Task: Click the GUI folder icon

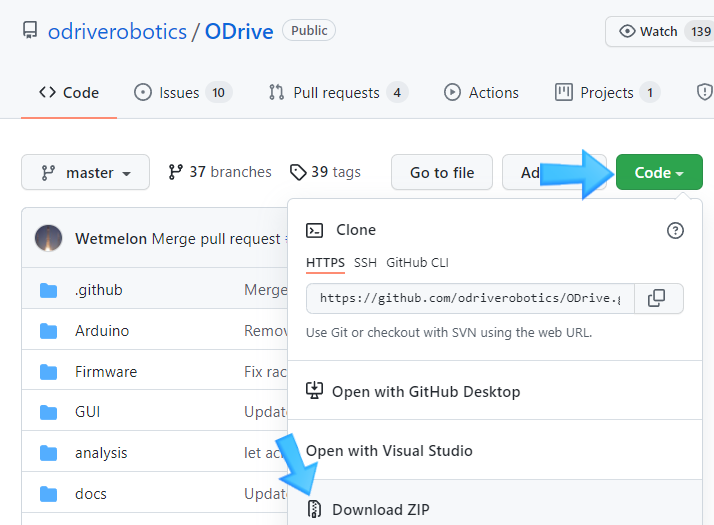Action: [48, 413]
